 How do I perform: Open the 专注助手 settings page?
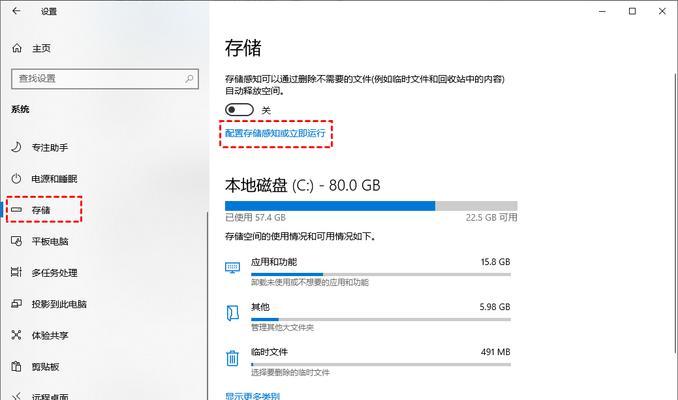50,147
